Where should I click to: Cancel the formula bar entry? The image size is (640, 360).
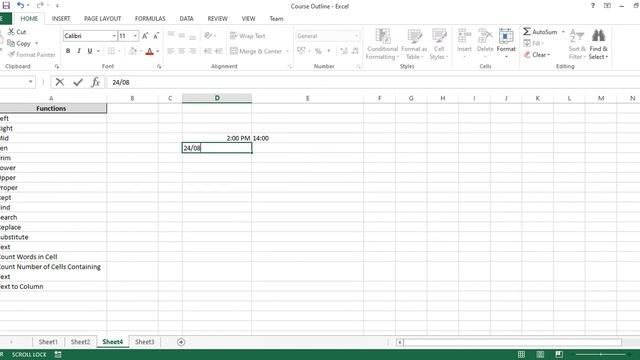[60, 82]
